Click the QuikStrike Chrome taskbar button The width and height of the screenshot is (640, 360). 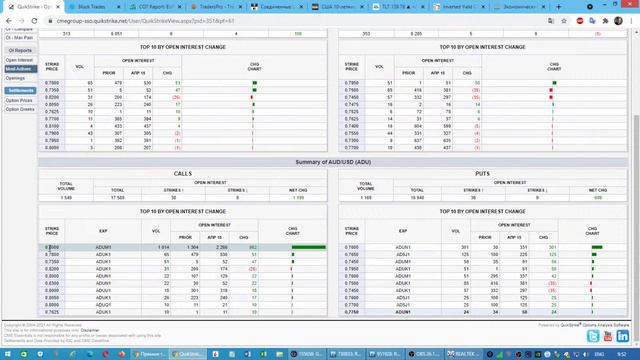188,354
